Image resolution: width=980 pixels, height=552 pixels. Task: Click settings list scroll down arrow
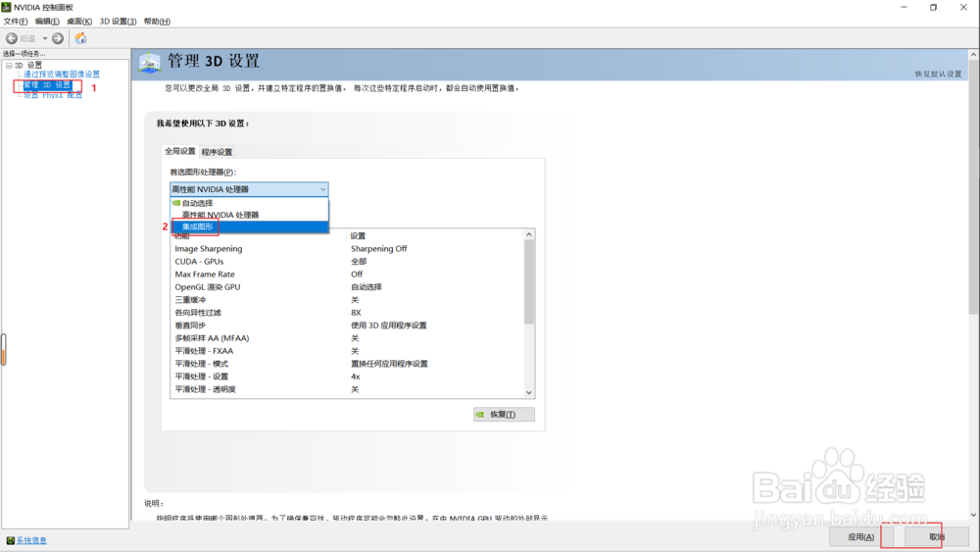tap(529, 392)
